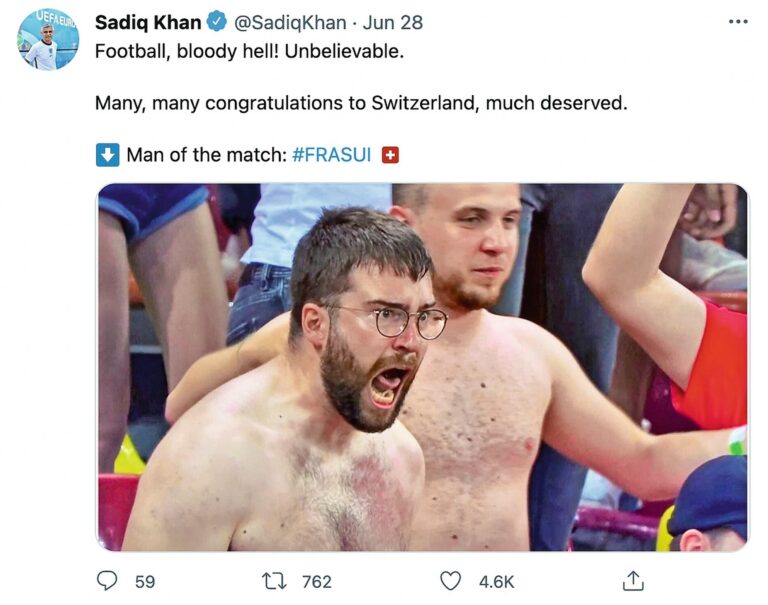Open the three-dot more options menu
Image resolution: width=768 pixels, height=605 pixels.
738,22
